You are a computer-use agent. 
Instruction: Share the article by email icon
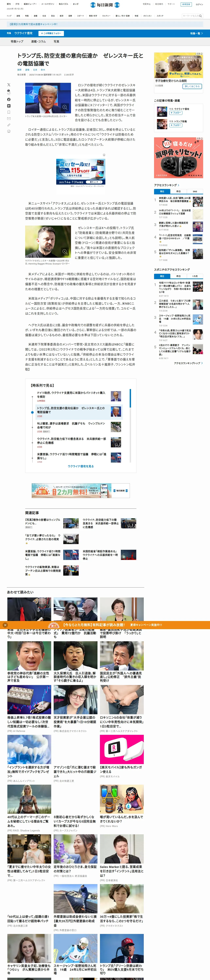pyautogui.click(x=9, y=119)
